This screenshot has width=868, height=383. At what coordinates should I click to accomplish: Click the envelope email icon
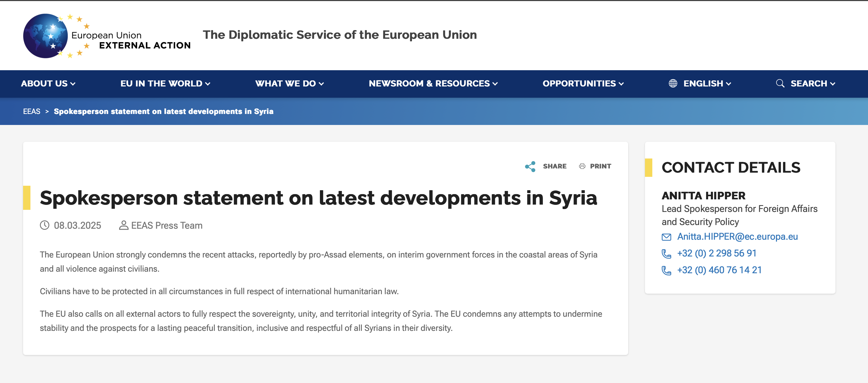pyautogui.click(x=666, y=237)
